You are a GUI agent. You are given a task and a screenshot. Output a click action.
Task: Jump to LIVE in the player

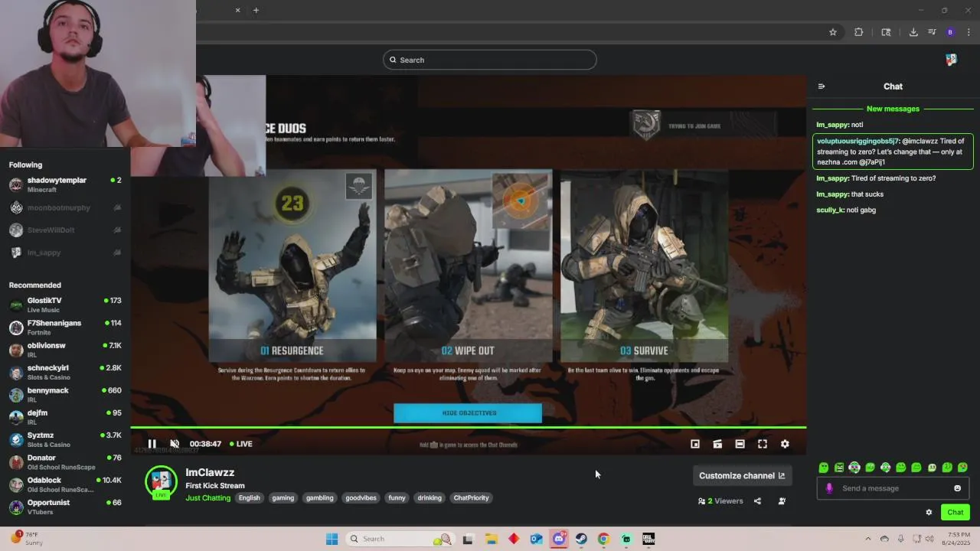240,444
